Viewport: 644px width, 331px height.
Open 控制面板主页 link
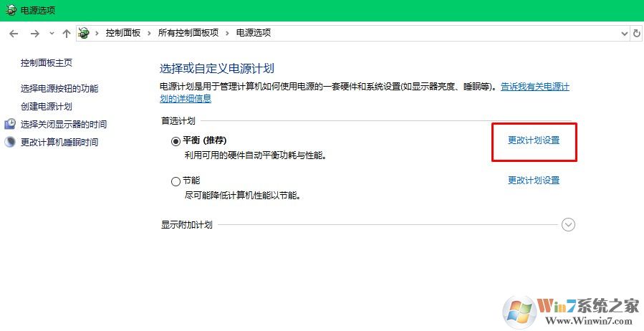(x=47, y=63)
